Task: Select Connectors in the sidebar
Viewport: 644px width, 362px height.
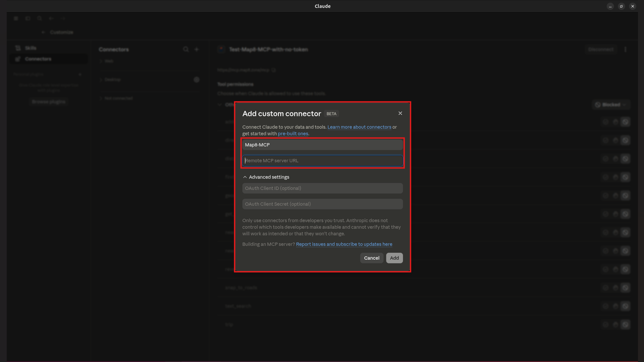Action: pos(49,59)
